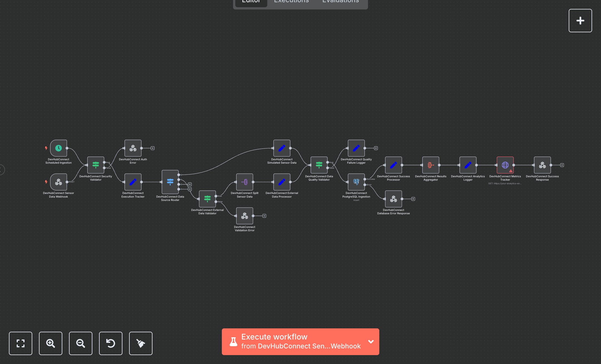Tidy up the workflow with the broom icon
This screenshot has width=601, height=364.
pyautogui.click(x=141, y=343)
